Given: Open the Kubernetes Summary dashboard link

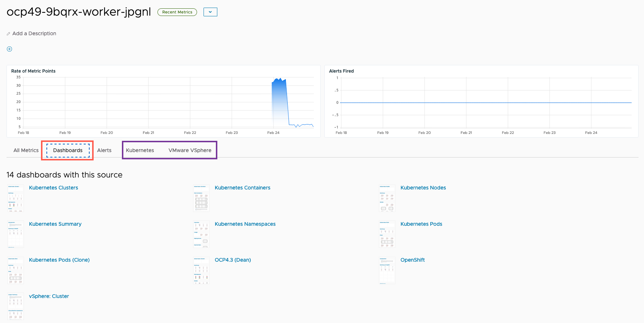Looking at the screenshot, I should [55, 224].
